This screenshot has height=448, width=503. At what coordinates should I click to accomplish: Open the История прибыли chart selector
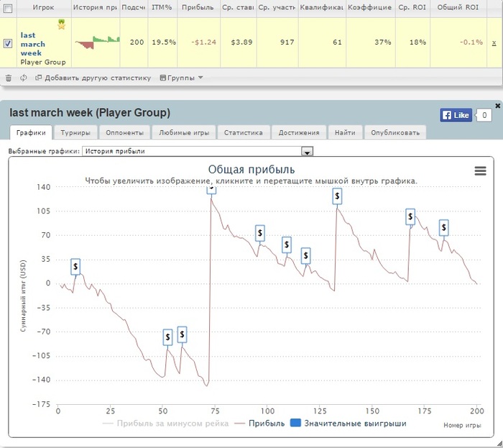(x=198, y=151)
